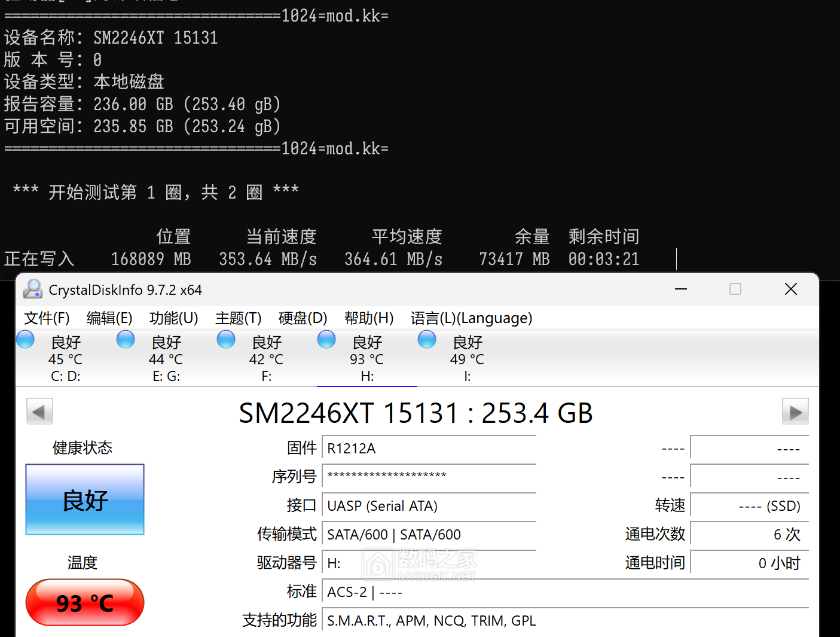Click the interface field UASP (Serial ATA)
The width and height of the screenshot is (840, 637).
tap(429, 506)
